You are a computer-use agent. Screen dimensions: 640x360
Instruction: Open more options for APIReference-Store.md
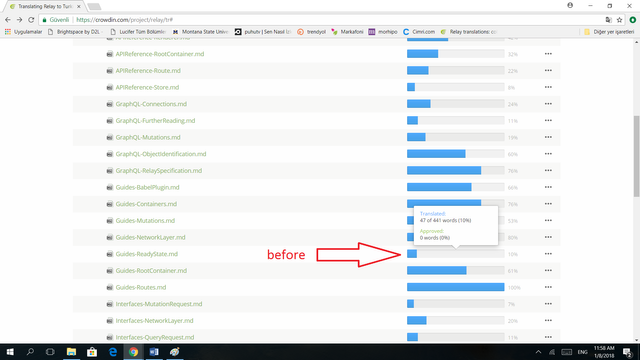click(x=548, y=87)
